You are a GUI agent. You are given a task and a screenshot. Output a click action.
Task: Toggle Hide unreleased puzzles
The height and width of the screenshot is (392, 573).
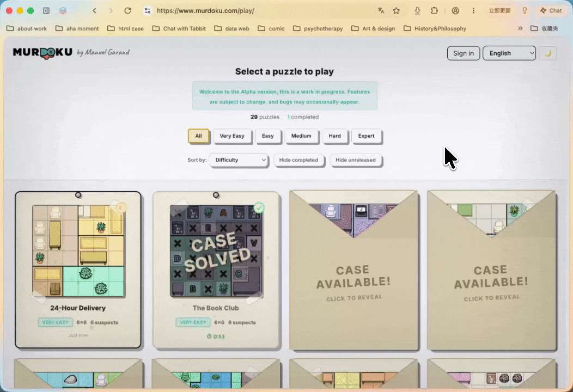pos(356,160)
